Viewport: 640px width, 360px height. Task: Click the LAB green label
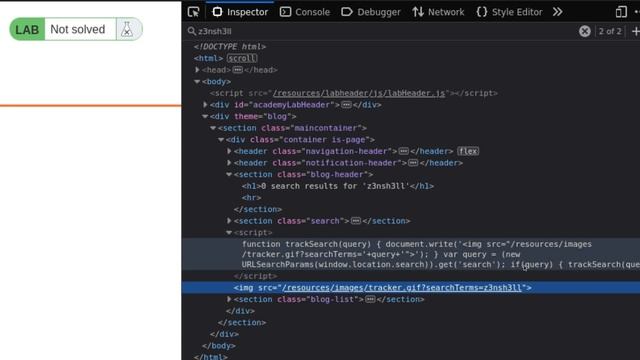pyautogui.click(x=27, y=29)
